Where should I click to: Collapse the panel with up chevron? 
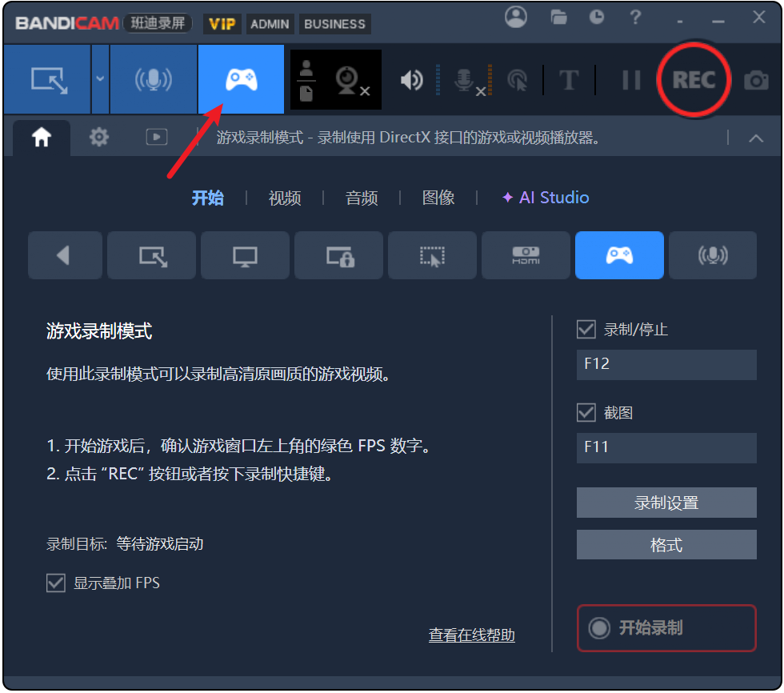[x=756, y=138]
